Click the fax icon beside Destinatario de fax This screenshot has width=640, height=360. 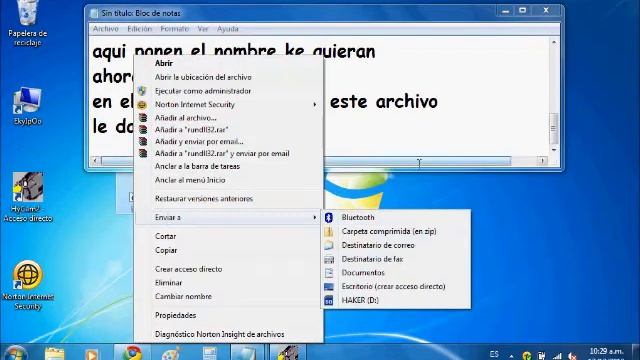(x=329, y=259)
